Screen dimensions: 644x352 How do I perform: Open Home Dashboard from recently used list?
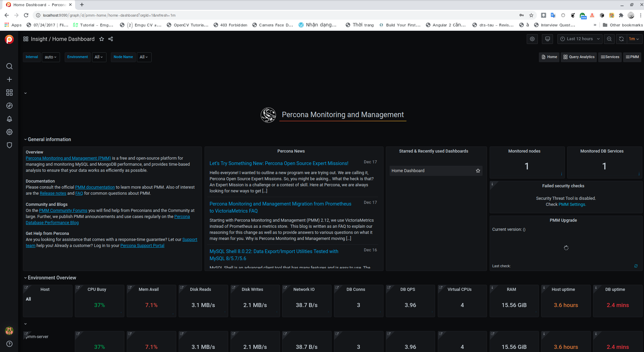click(x=436, y=171)
